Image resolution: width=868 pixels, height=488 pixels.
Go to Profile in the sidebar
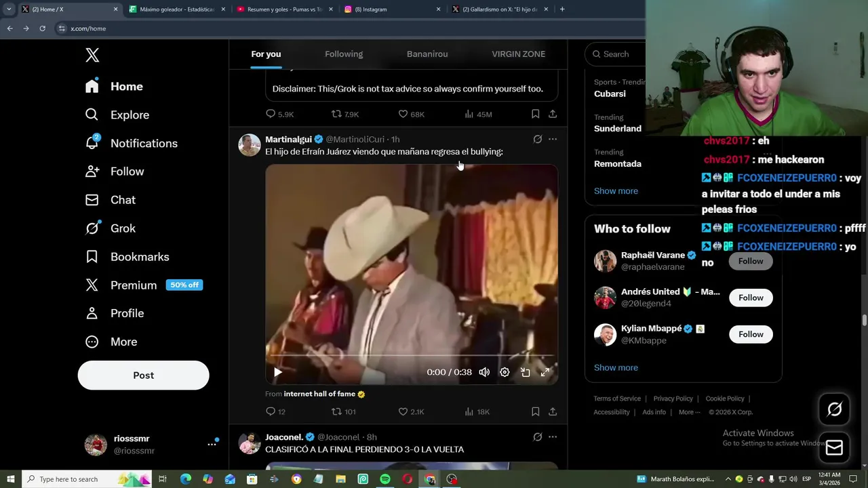114,313
